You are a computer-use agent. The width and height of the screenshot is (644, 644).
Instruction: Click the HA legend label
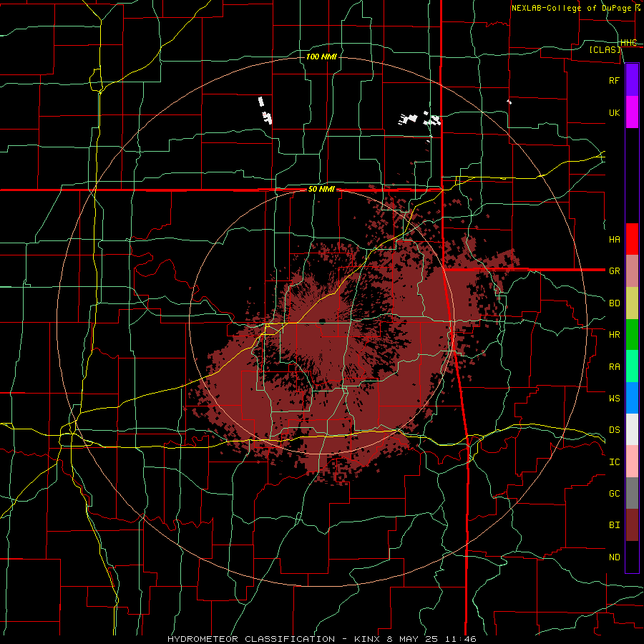(x=615, y=240)
